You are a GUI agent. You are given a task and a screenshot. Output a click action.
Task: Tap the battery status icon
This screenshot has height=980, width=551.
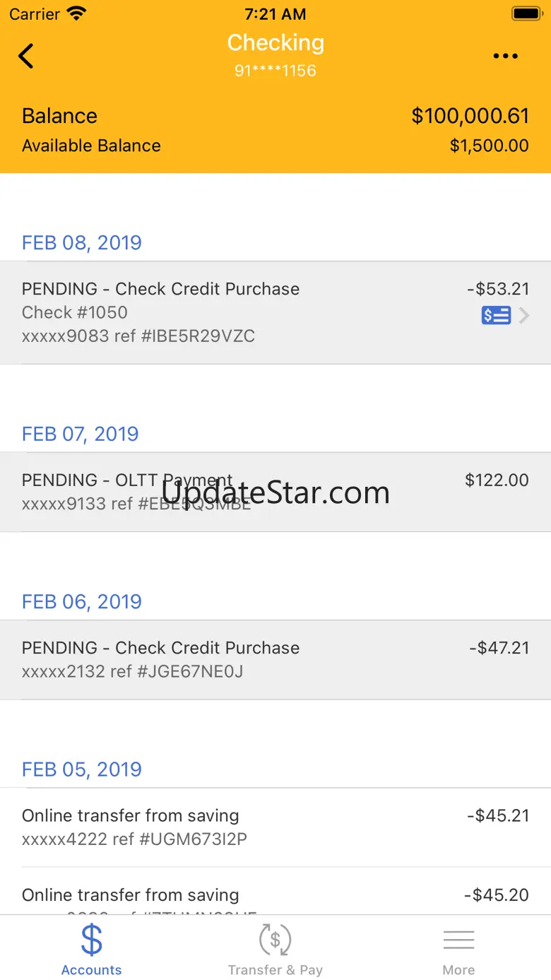click(526, 13)
